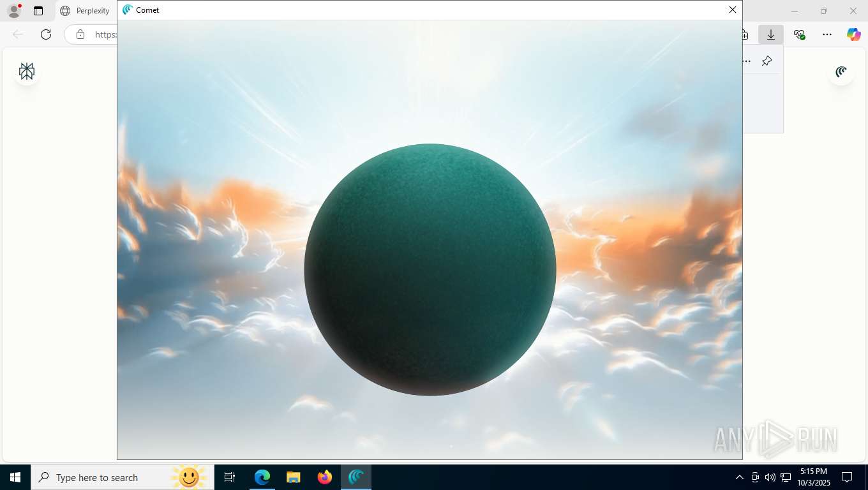Viewport: 868px width, 490px height.
Task: Minimize the Edge browser window
Action: click(x=795, y=11)
